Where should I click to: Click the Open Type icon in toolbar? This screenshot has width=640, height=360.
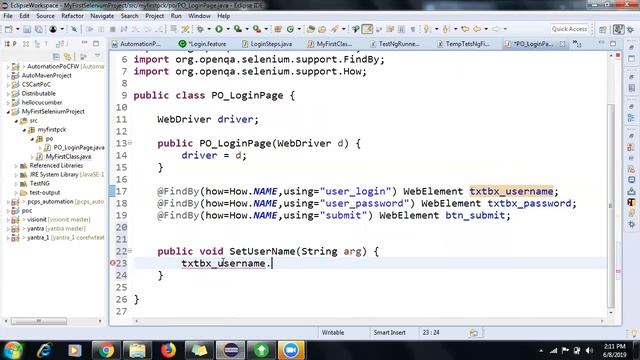tap(311, 29)
